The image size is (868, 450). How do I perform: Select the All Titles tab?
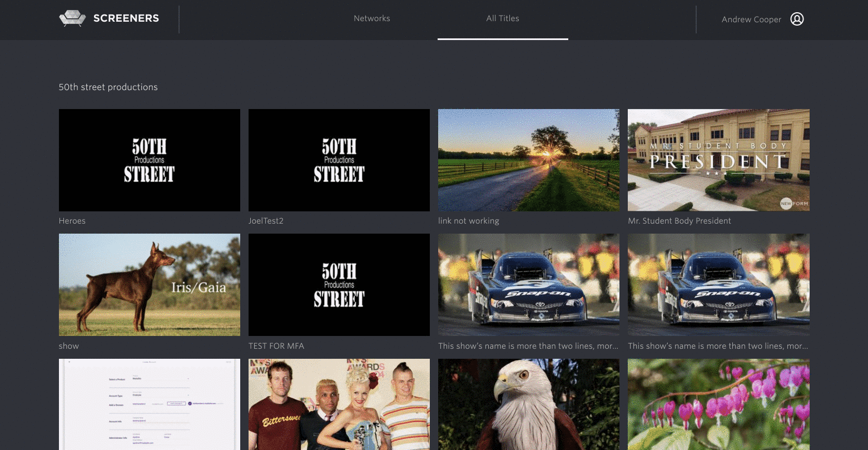click(503, 18)
